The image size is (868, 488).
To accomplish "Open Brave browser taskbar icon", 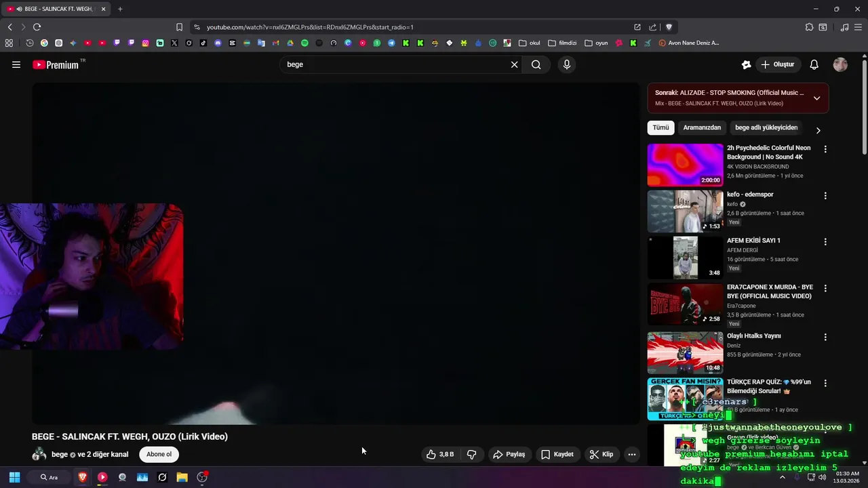I will [82, 477].
